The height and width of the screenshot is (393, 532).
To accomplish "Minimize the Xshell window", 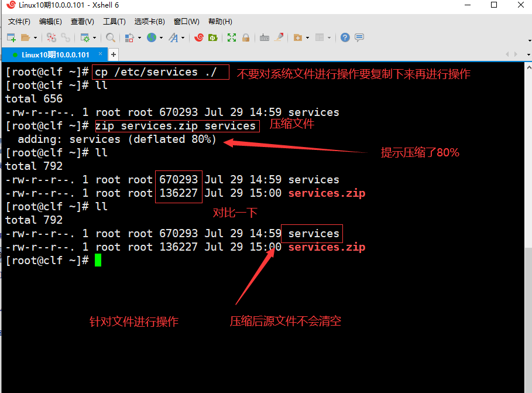I will click(468, 5).
